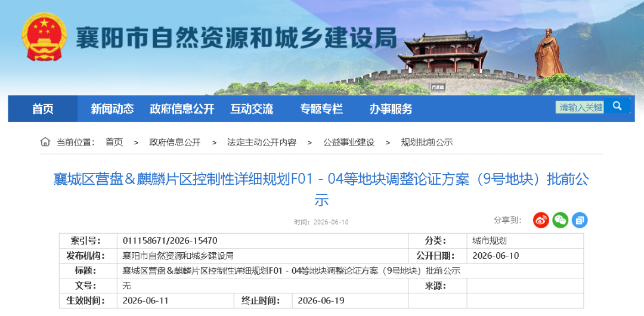Click the 时间：2026-06-10 text
644x316 pixels.
point(321,222)
